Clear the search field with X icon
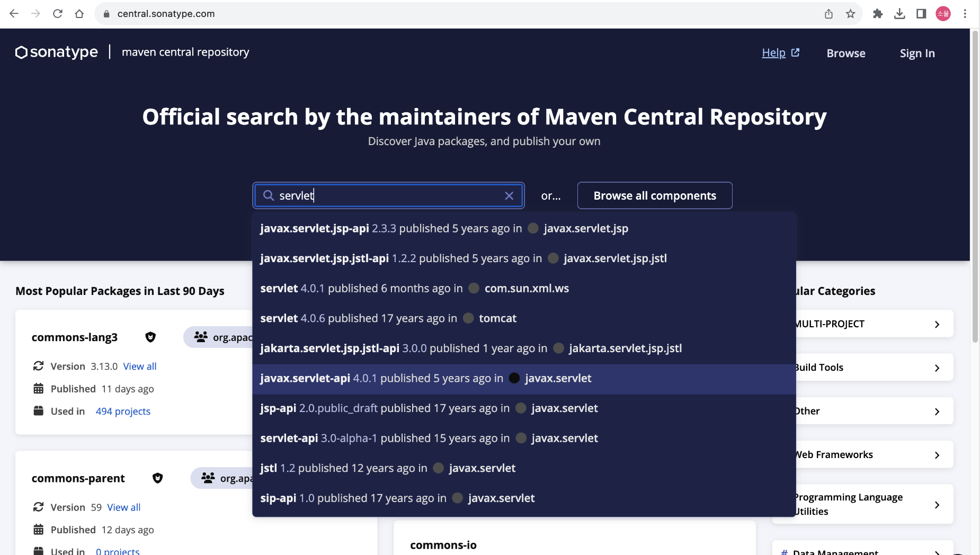The height and width of the screenshot is (555, 980). (509, 195)
